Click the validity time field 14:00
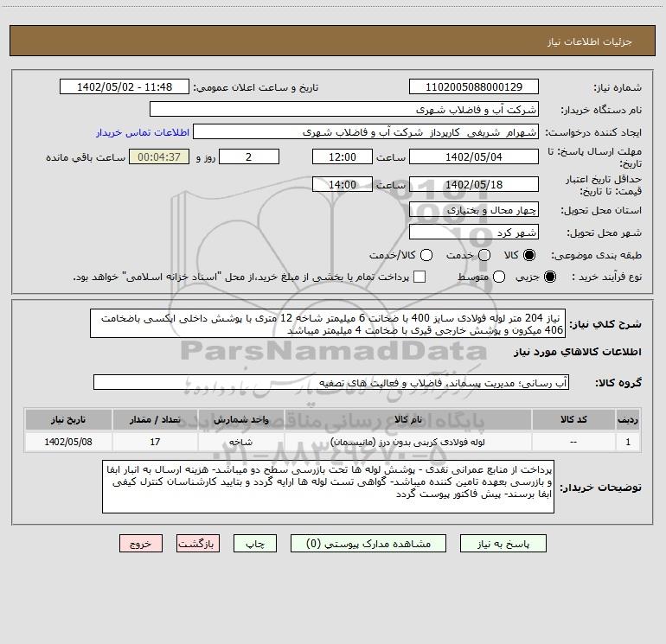Viewport: 666px width, 644px height. [343, 184]
